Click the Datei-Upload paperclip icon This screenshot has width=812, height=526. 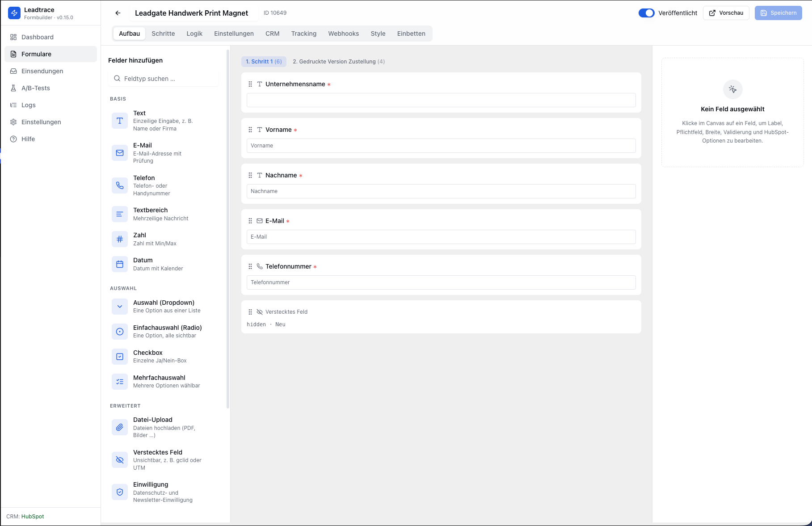click(x=120, y=427)
